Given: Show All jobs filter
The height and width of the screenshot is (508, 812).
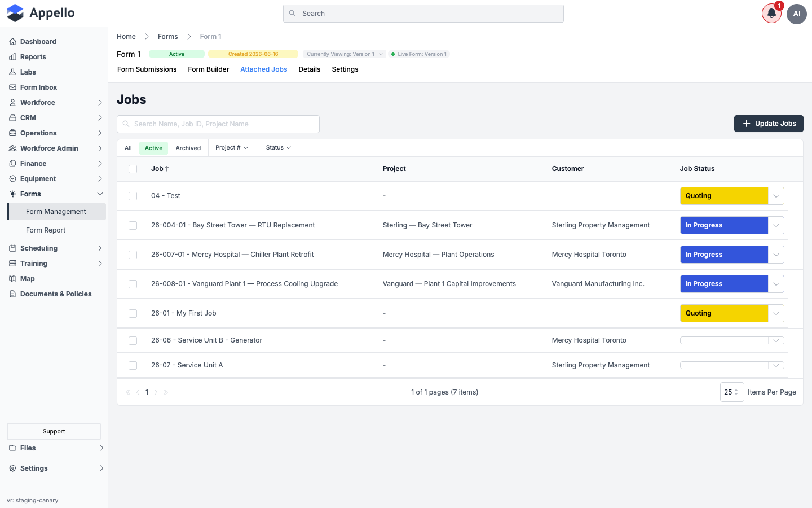Looking at the screenshot, I should coord(128,148).
